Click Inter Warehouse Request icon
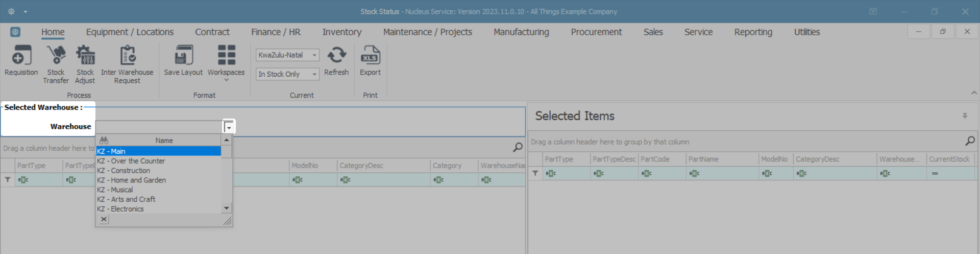The width and height of the screenshot is (980, 254). [x=127, y=56]
